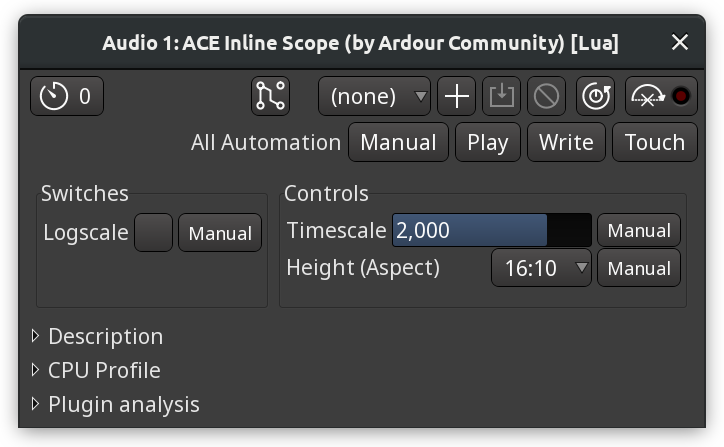
Task: Click the reset parameters circular power icon
Action: click(596, 96)
